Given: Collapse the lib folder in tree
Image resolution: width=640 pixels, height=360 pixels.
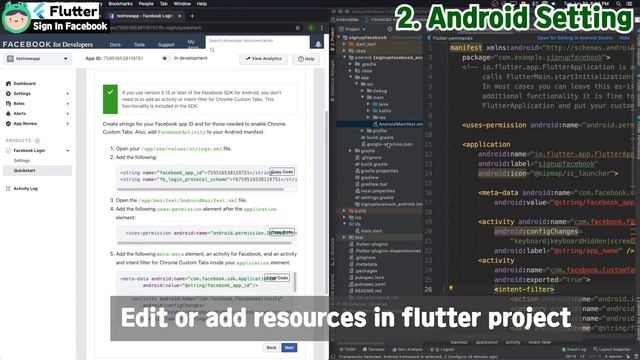Looking at the screenshot, I should pos(344,224).
